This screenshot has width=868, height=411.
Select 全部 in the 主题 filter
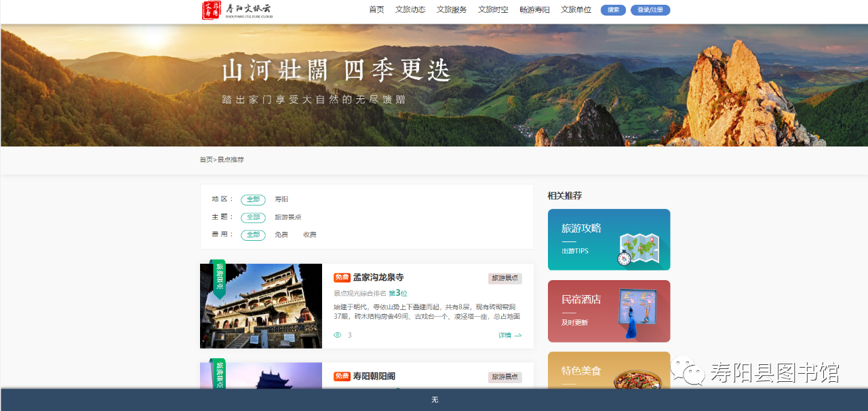tap(253, 217)
